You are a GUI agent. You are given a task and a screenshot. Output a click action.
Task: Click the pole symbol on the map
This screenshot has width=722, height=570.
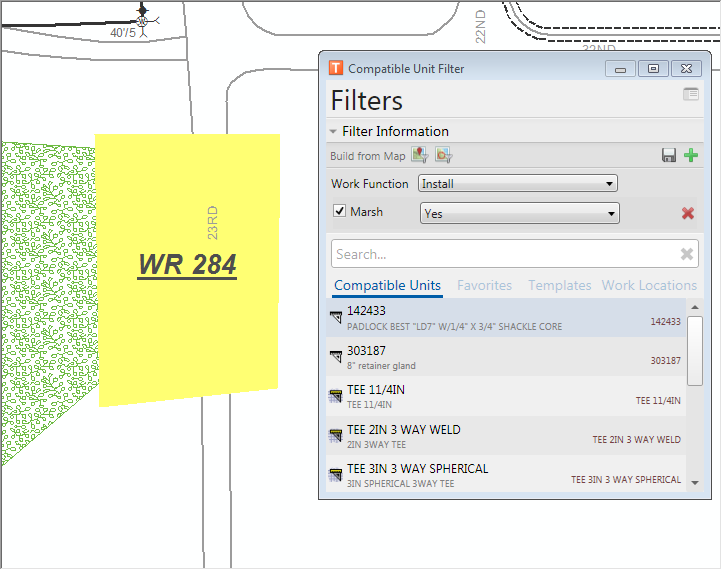[x=143, y=21]
